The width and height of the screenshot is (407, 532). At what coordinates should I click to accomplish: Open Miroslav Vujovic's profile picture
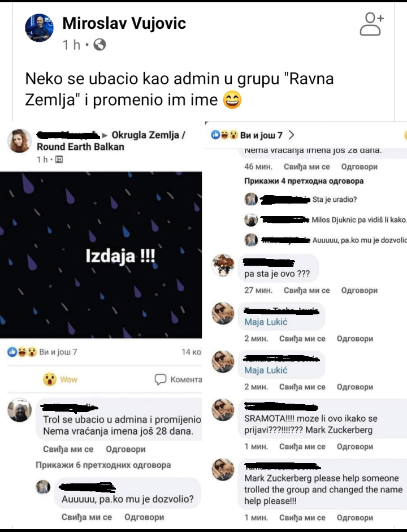tap(40, 28)
